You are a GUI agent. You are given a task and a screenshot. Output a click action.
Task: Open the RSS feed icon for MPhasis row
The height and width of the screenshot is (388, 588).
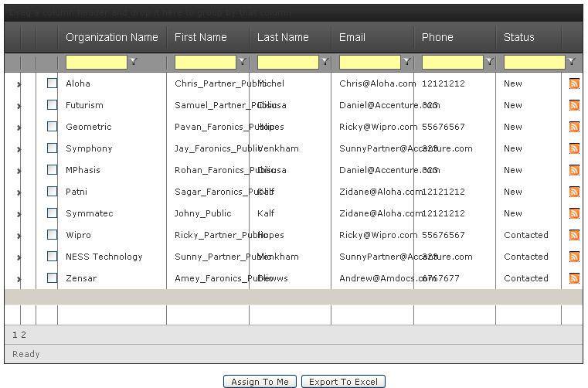574,170
